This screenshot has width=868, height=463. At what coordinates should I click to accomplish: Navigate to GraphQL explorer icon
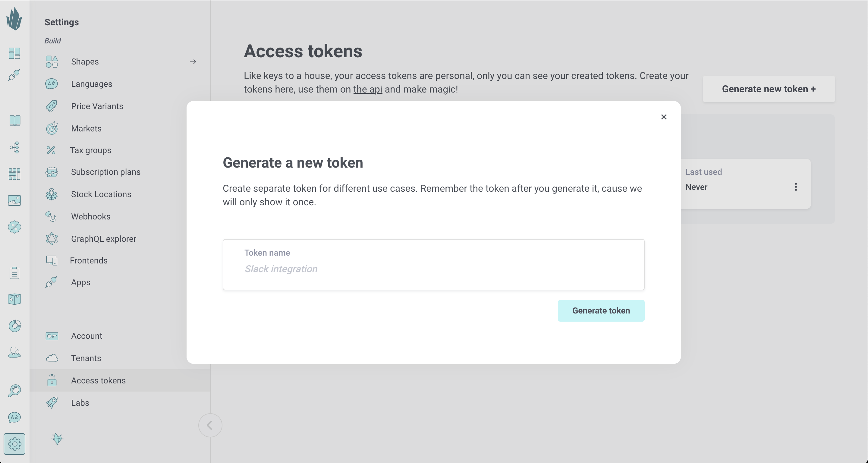tap(52, 238)
